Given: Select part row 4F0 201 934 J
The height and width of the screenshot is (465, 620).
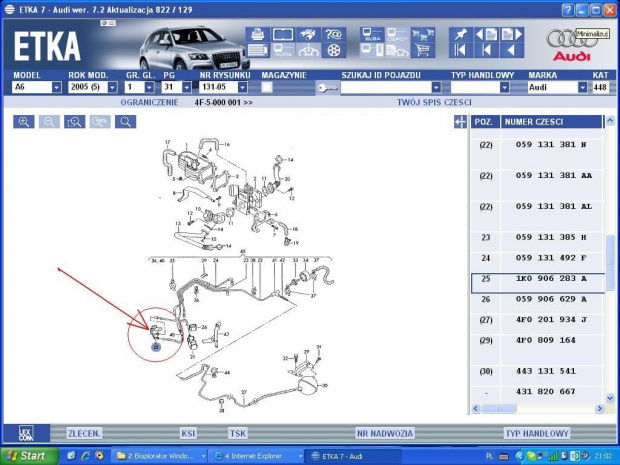Looking at the screenshot, I should tap(537, 324).
